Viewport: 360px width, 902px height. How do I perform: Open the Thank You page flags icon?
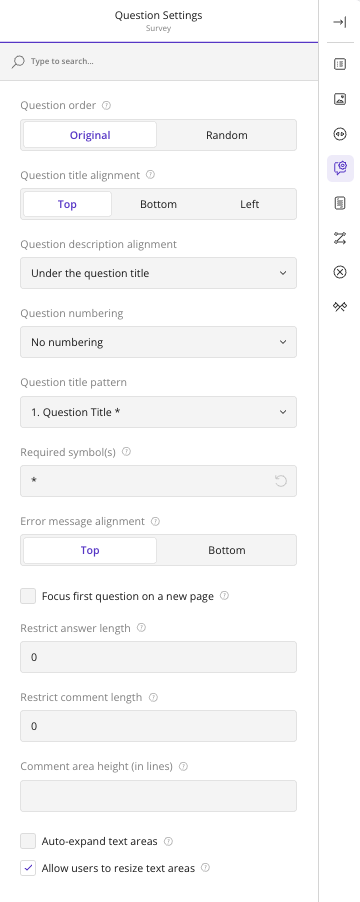(340, 307)
